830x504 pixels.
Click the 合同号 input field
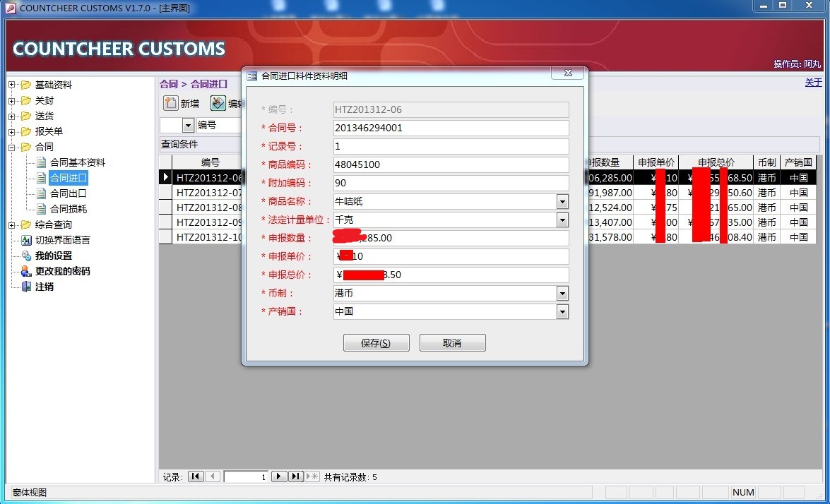tap(451, 128)
